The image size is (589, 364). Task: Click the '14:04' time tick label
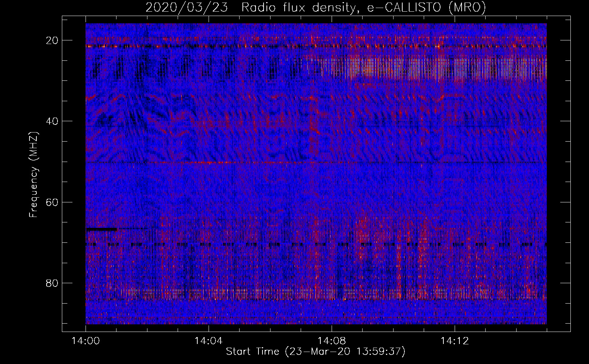tap(209, 341)
